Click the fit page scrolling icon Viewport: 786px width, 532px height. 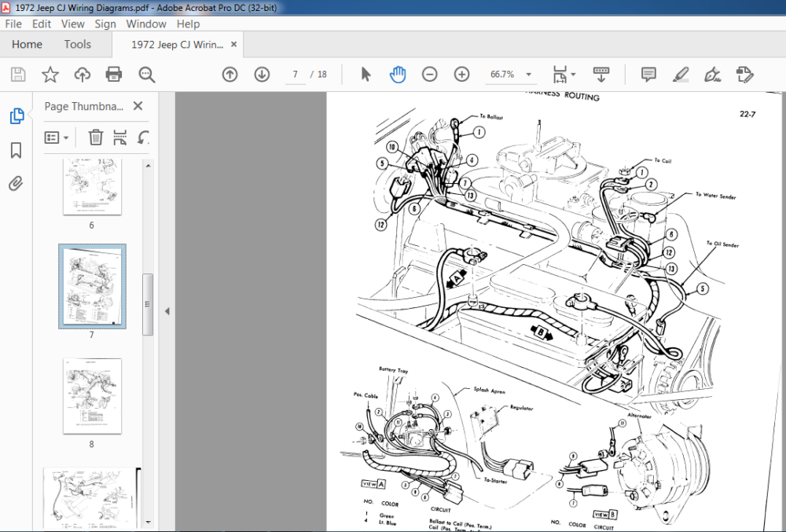[x=560, y=75]
